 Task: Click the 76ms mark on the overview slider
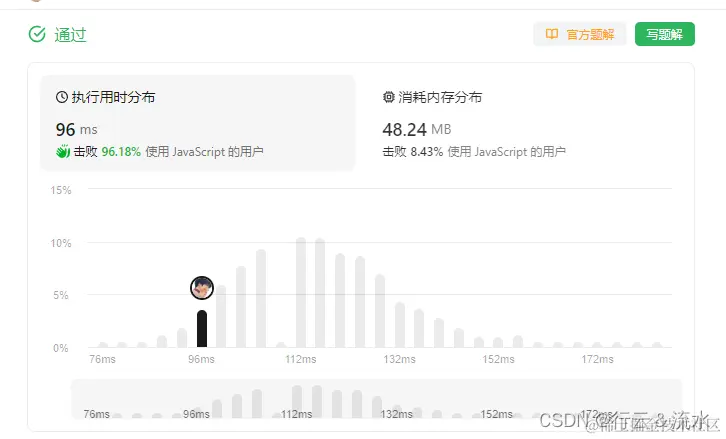pos(96,414)
